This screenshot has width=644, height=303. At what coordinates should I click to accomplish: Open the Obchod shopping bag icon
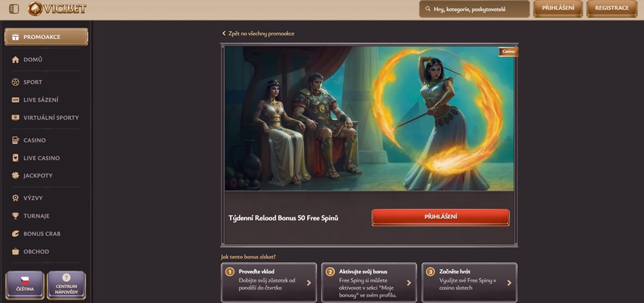[x=15, y=252]
